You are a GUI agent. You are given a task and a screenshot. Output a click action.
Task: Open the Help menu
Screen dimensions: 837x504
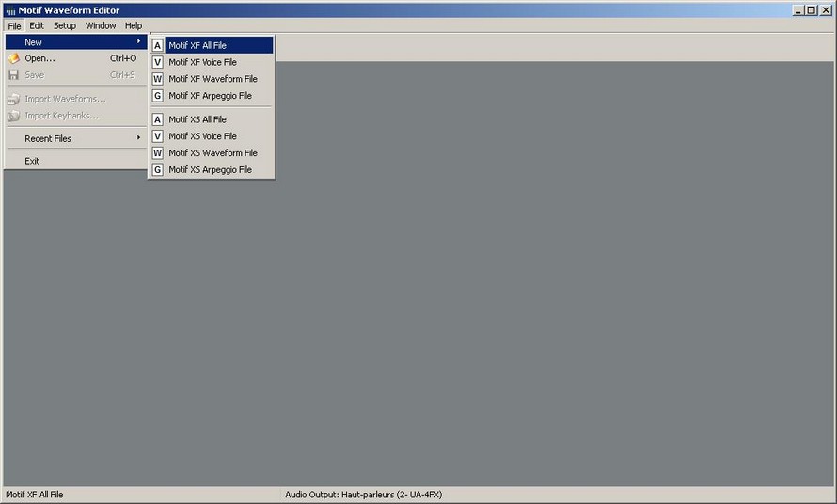134,25
